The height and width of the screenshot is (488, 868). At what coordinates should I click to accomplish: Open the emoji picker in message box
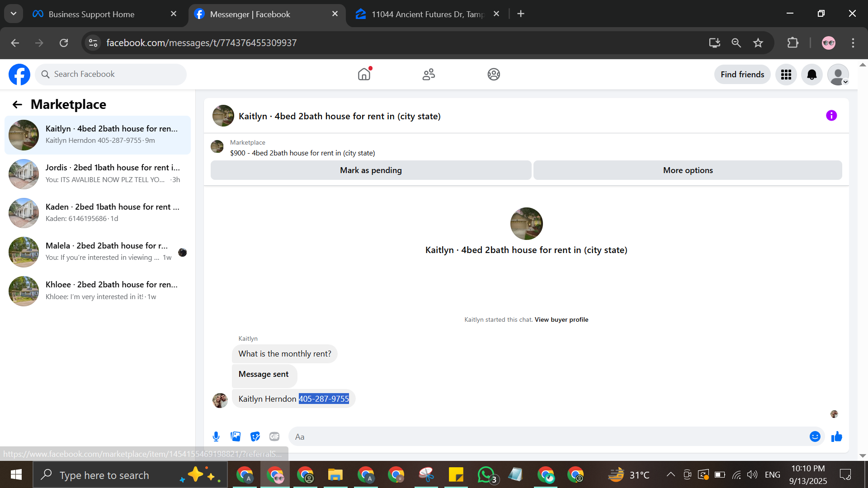pos(815,436)
